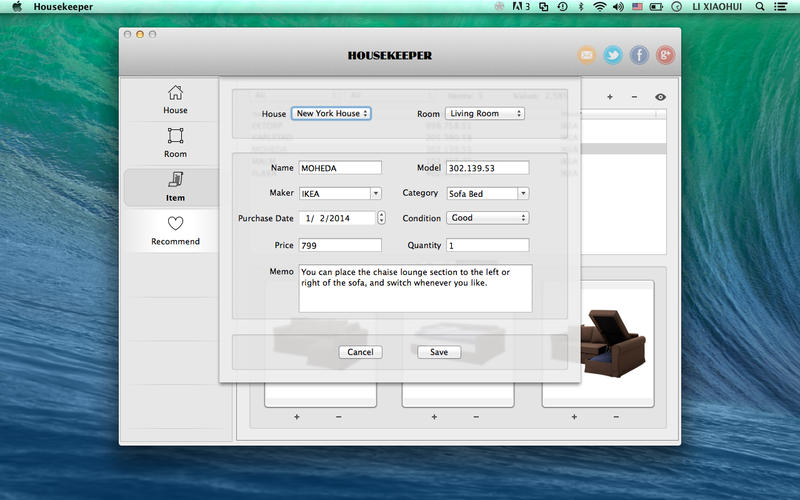Click the LI XIAOHUI user menu
800x500 pixels.
717,7
